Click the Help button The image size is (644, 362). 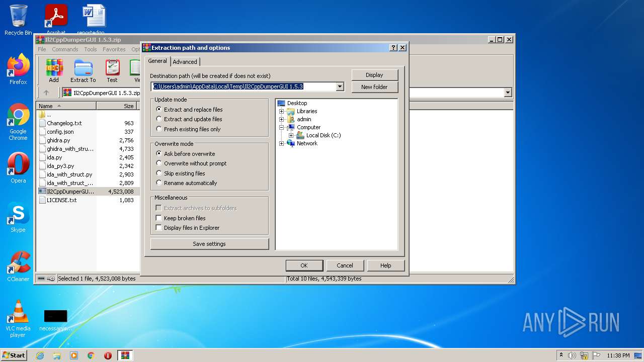(x=385, y=265)
